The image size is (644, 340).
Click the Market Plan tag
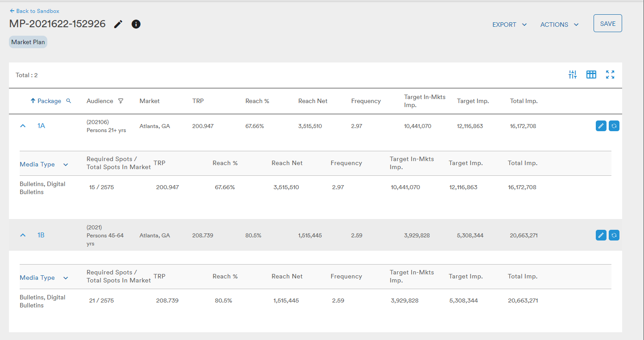(x=28, y=42)
